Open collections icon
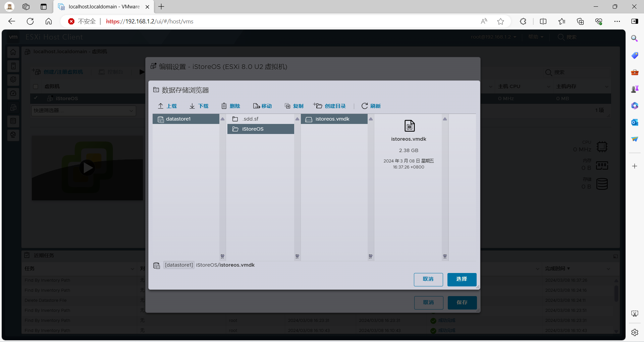Viewport: 644px width, 342px height. tap(580, 21)
